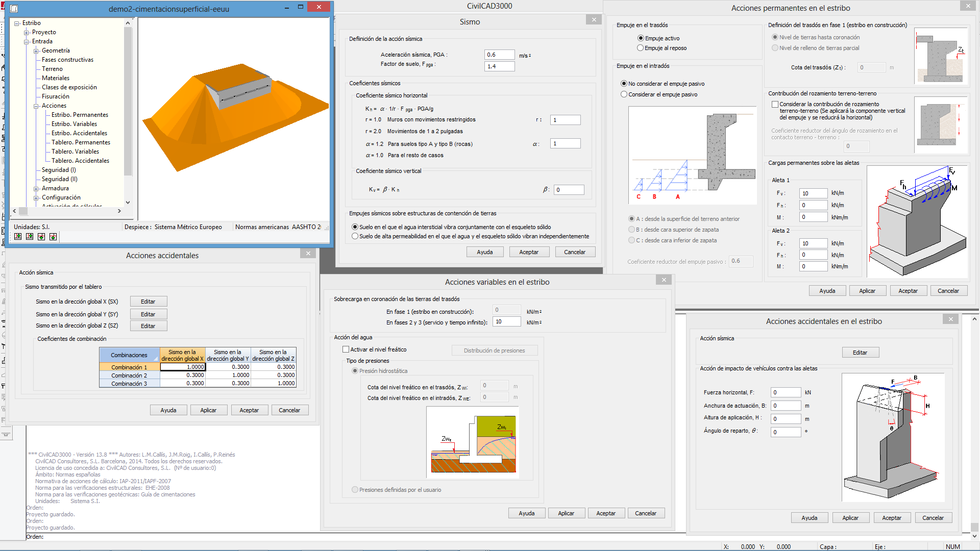
Task: Select the Empuje al reposo radio button
Action: click(640, 48)
